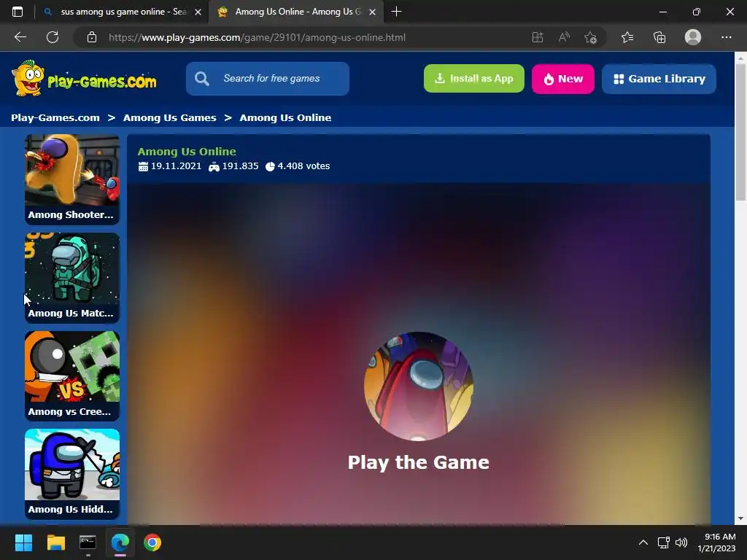Click the profile avatar icon
The width and height of the screenshot is (747, 560).
click(x=693, y=37)
